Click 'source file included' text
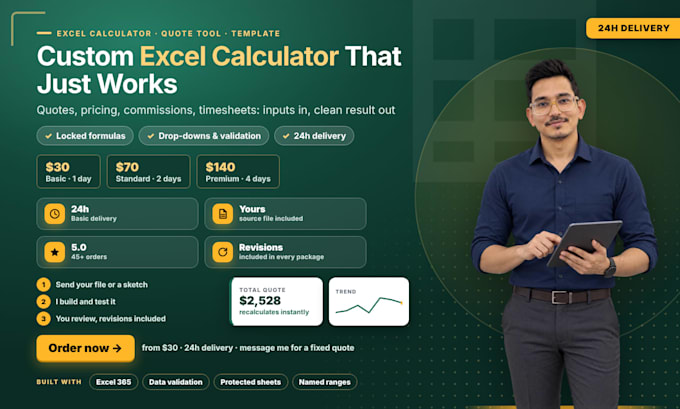Viewport: 680px width, 409px height. (x=271, y=219)
